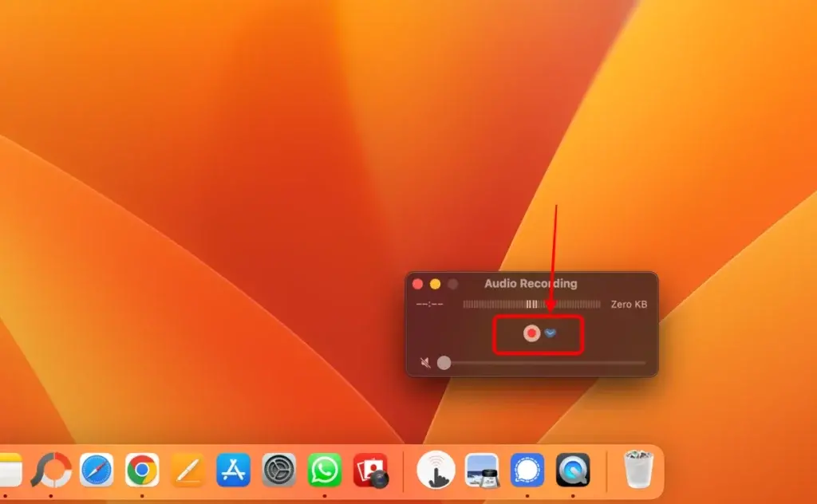Open Safari from the Dock
The image size is (817, 504).
tap(97, 470)
